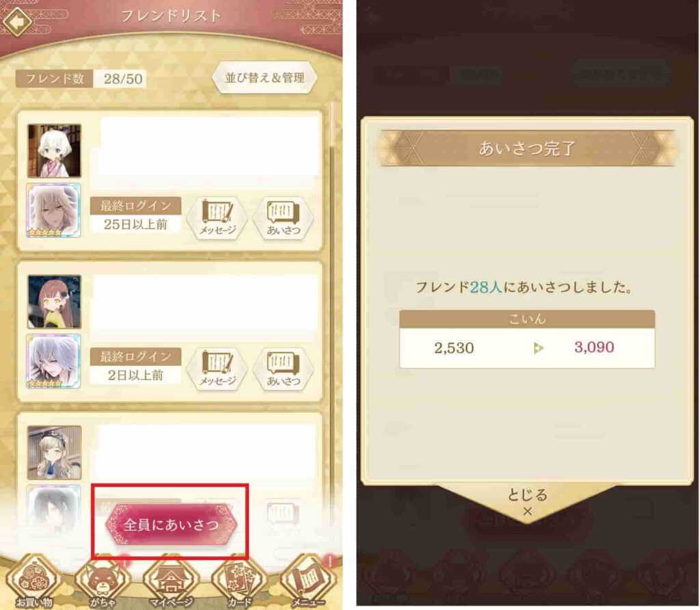
Task: Click the friend list scrollbar
Action: pos(332,125)
